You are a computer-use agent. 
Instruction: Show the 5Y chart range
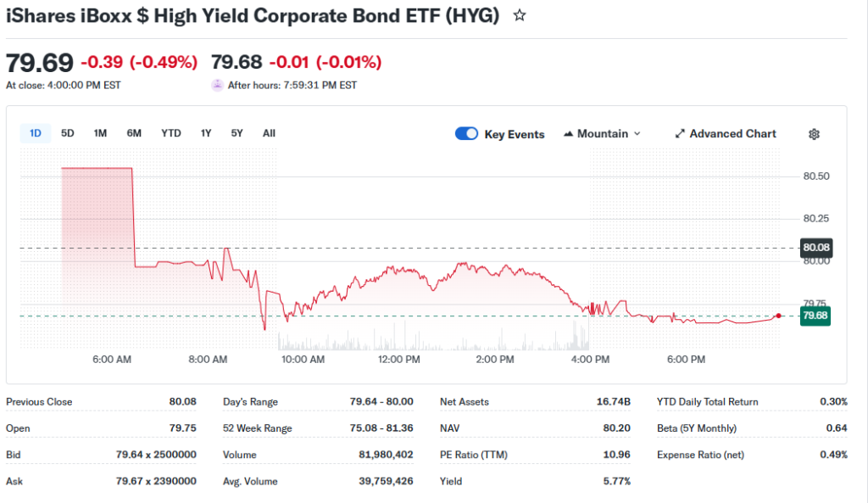click(236, 133)
